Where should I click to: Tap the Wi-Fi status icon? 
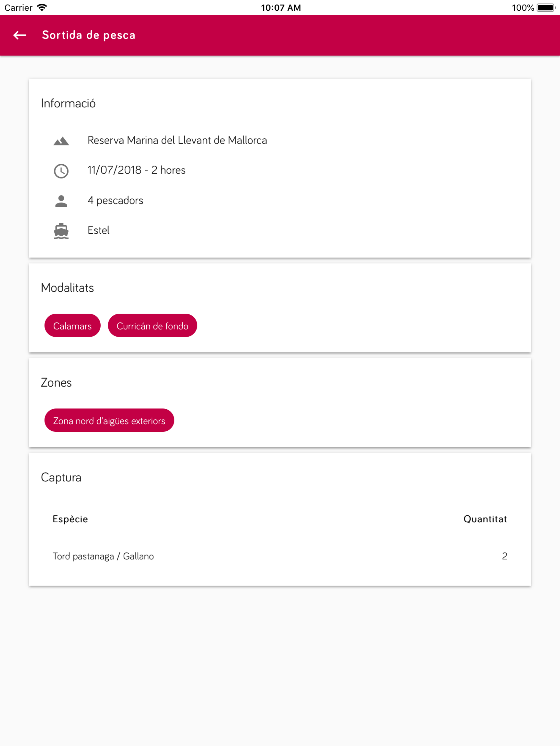point(42,7)
